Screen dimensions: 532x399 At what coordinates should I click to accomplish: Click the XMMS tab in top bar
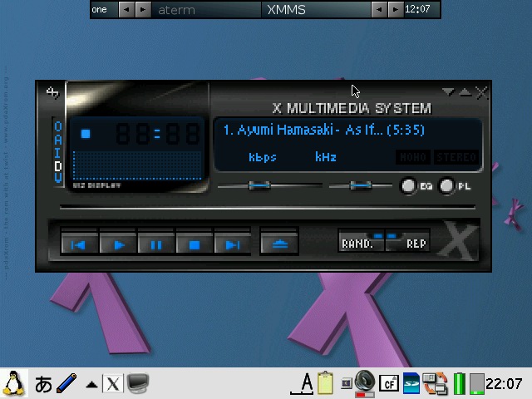pos(286,10)
